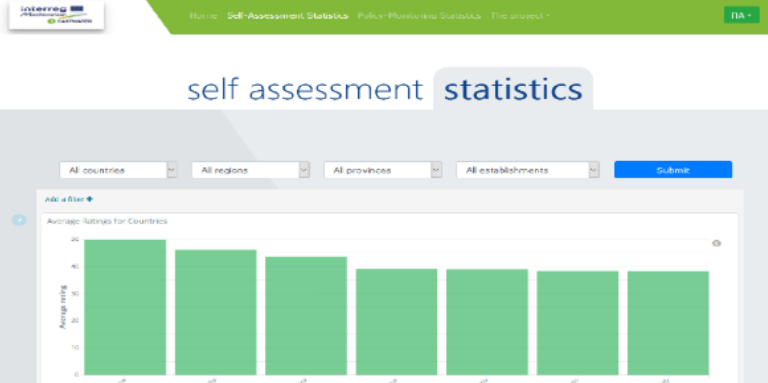
Task: Expand The project dropdown menu
Action: click(520, 16)
